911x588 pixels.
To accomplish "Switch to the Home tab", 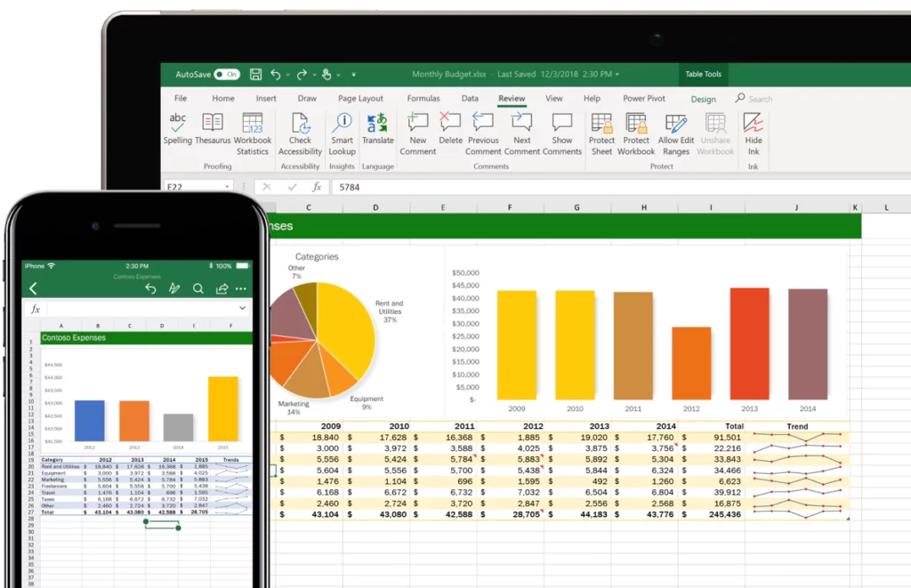I will tap(223, 98).
